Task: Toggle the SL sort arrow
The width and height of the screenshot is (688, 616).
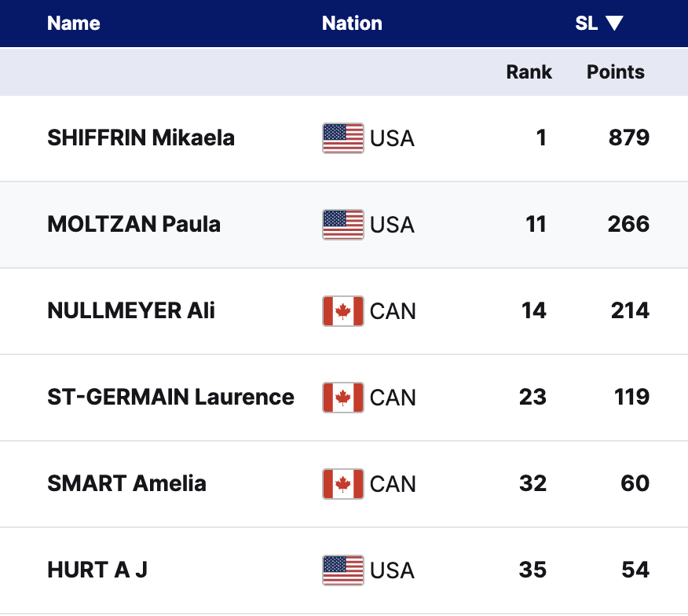Action: tap(614, 24)
